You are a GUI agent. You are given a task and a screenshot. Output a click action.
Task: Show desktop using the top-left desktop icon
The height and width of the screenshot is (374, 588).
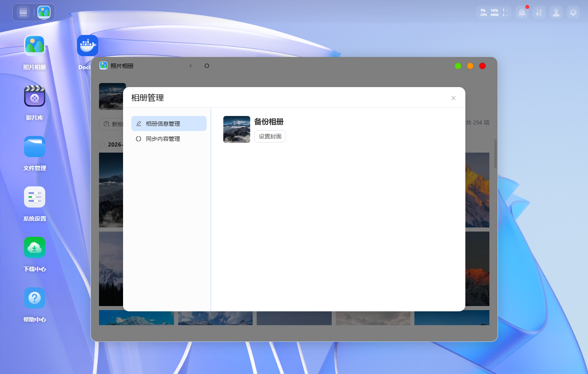[23, 12]
